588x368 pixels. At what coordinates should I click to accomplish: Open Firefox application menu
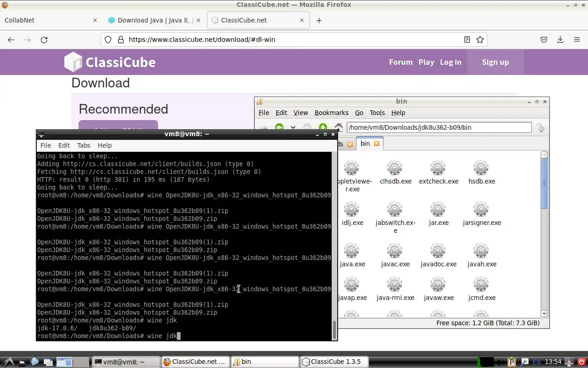(x=577, y=40)
